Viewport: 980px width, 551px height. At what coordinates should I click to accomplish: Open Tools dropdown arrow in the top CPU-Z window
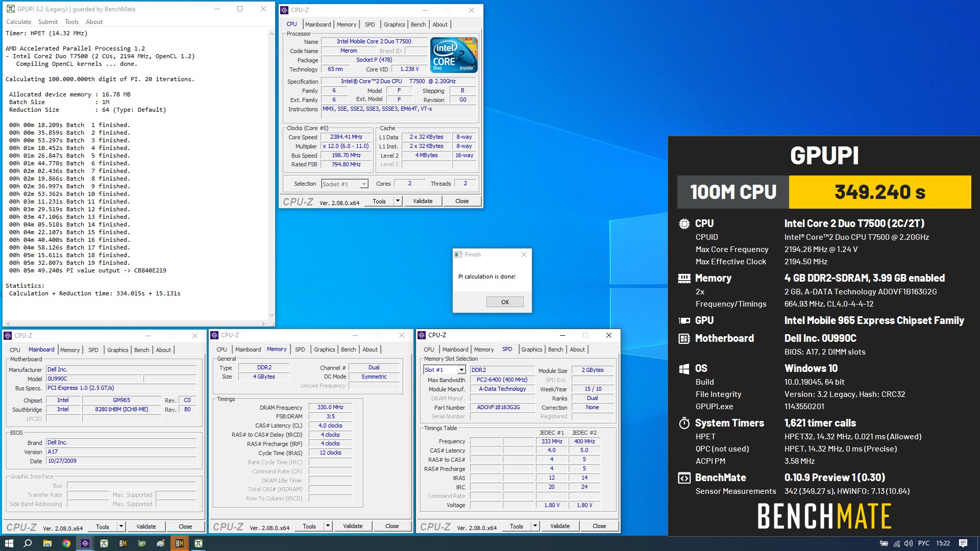[x=398, y=201]
